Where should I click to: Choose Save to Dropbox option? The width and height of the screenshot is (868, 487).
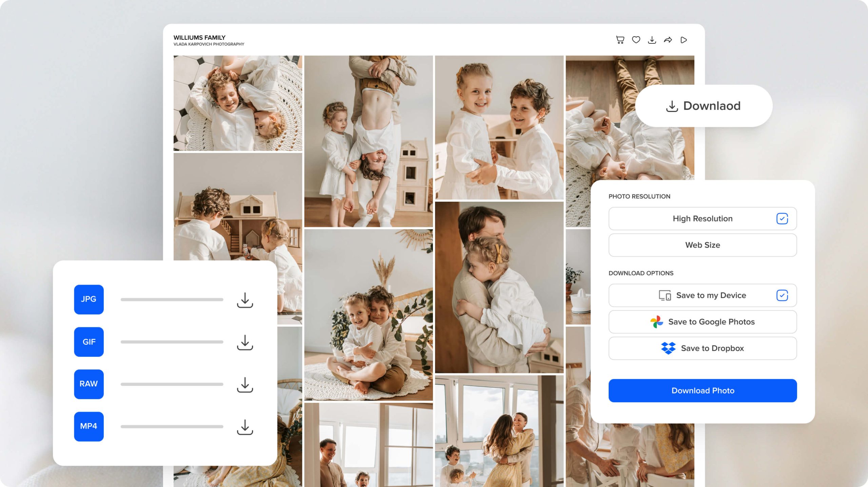click(703, 348)
